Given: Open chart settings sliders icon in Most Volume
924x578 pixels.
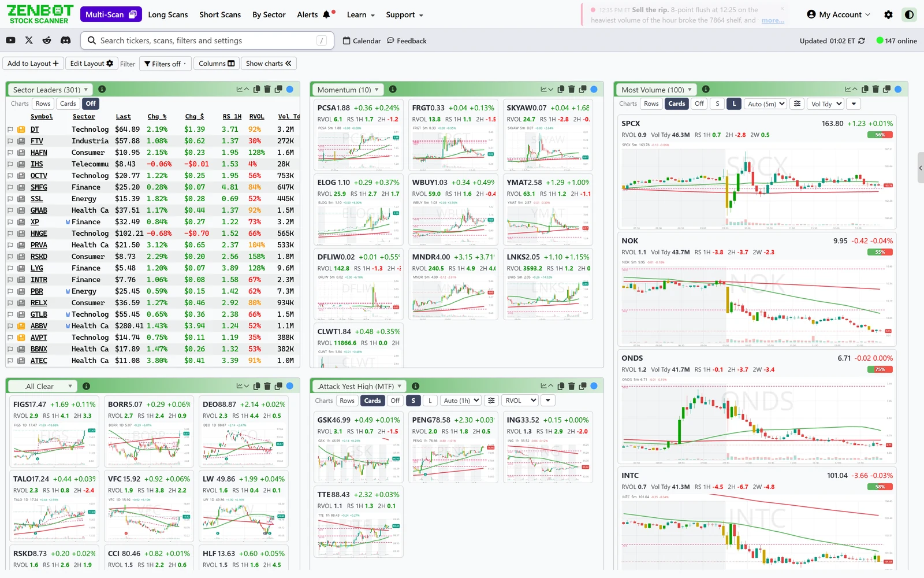Looking at the screenshot, I should click(797, 103).
